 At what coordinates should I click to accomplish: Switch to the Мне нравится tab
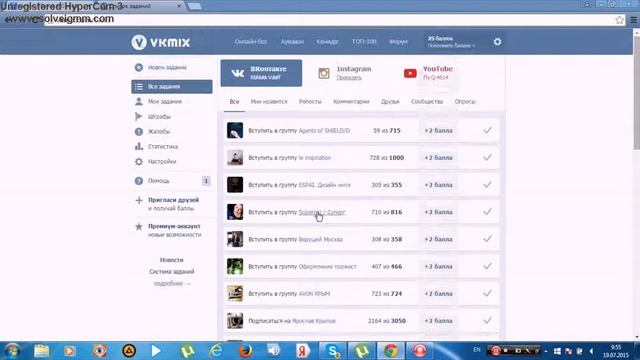(269, 102)
